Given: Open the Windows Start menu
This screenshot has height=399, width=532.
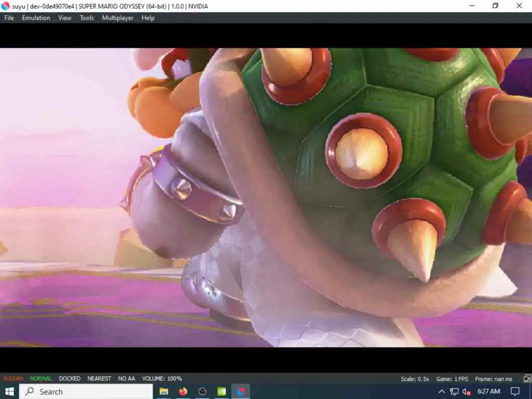Looking at the screenshot, I should tap(9, 392).
